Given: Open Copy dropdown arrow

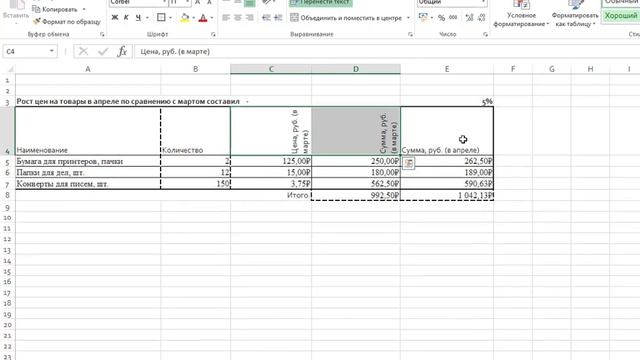Looking at the screenshot, I should pos(84,9).
